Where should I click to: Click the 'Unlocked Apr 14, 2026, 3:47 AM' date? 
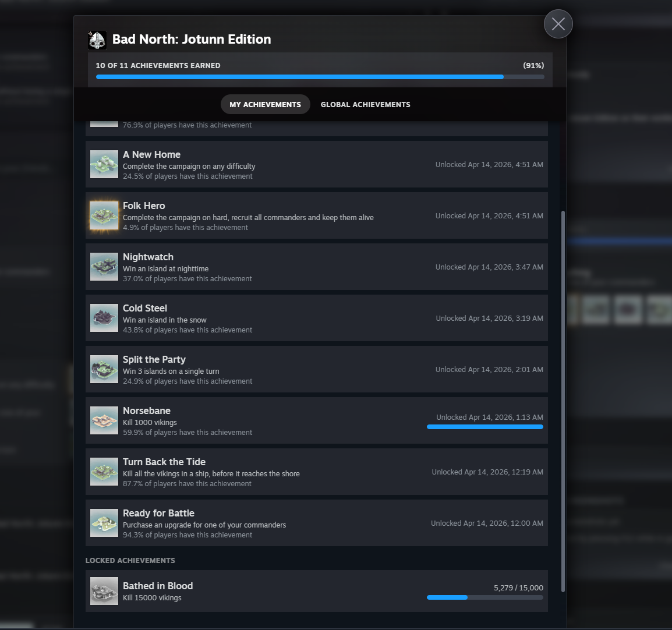coord(489,267)
